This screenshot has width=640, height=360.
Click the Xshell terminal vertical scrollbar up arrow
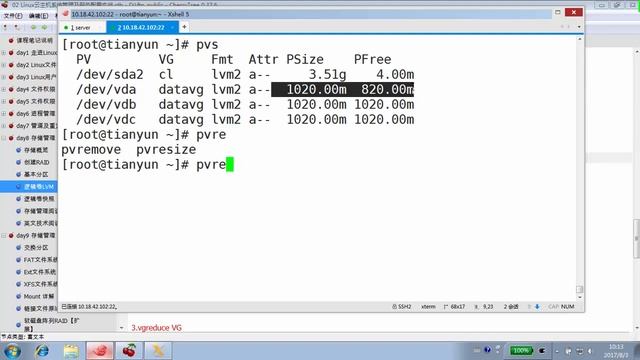click(x=579, y=39)
